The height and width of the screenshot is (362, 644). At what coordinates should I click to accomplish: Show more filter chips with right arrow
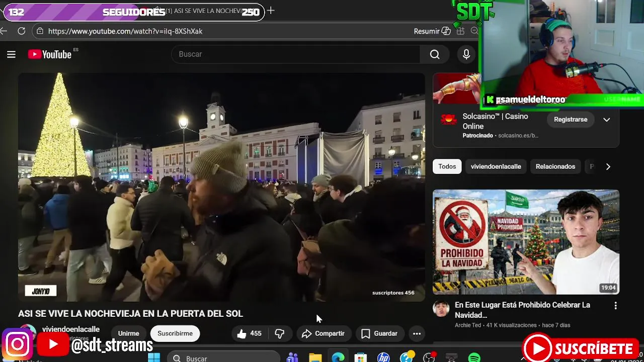(x=608, y=166)
